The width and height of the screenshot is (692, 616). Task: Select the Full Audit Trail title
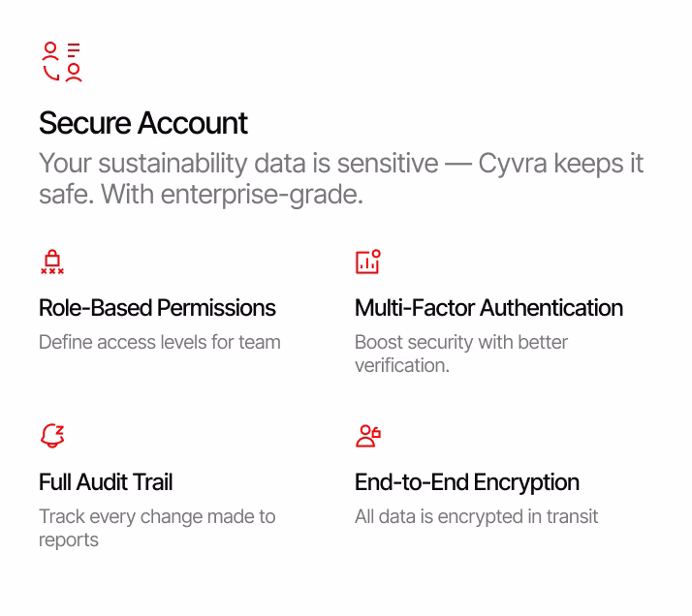(x=106, y=482)
